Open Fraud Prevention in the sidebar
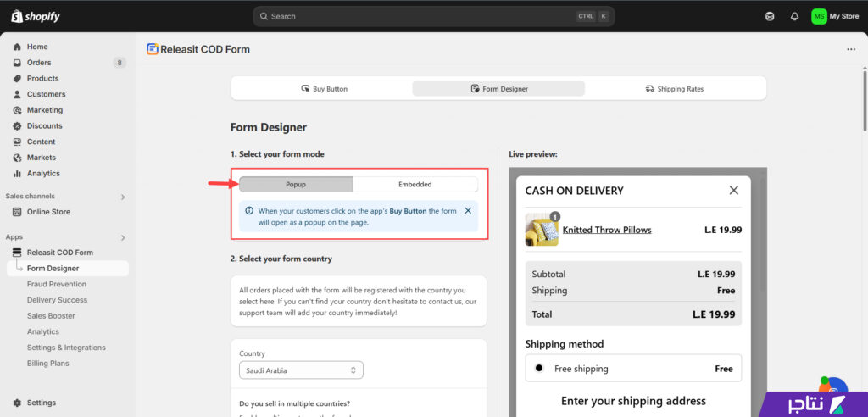Screen dimensions: 868x417 57,284
